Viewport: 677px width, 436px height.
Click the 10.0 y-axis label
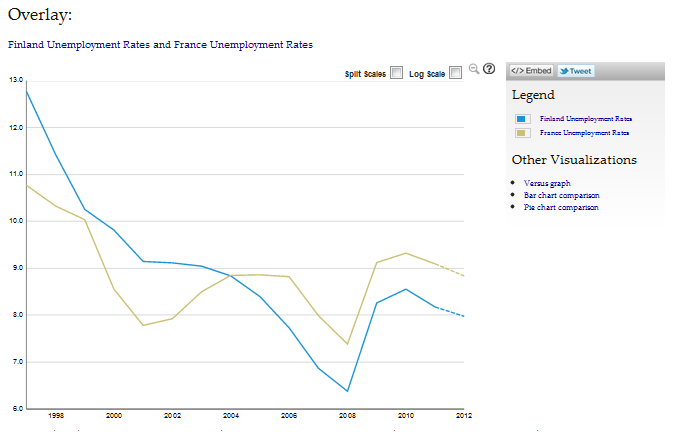pyautogui.click(x=16, y=221)
